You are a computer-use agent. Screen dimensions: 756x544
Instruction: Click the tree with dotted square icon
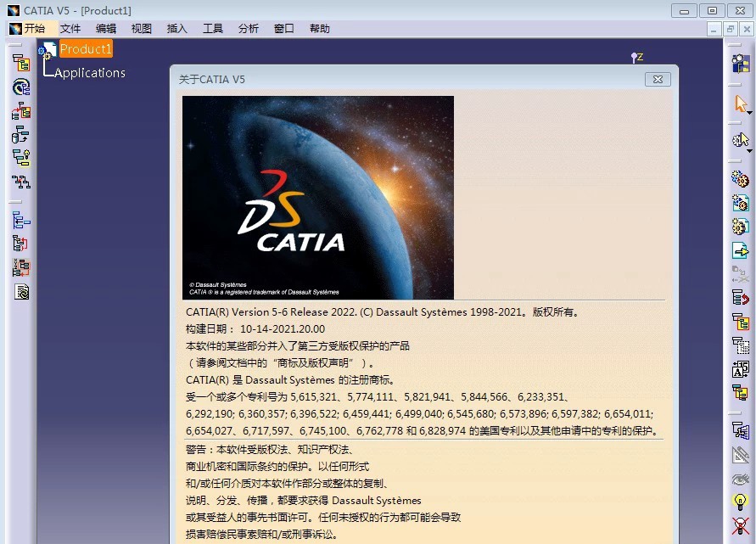point(741,345)
